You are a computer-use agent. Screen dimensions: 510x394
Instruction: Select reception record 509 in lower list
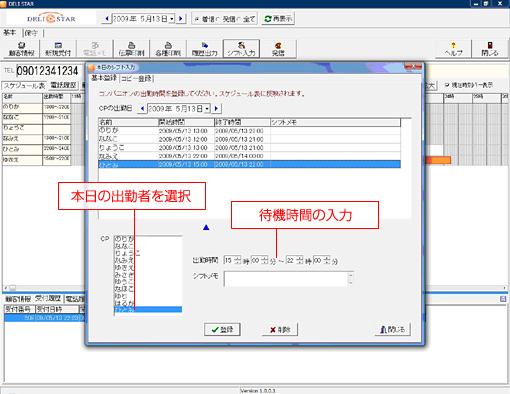coord(44,318)
